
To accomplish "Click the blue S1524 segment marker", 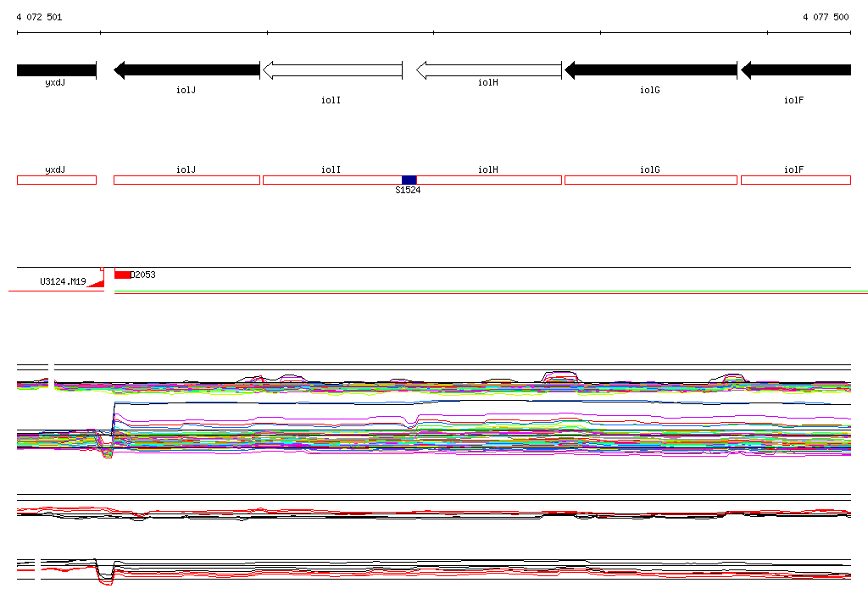I will pyautogui.click(x=409, y=180).
